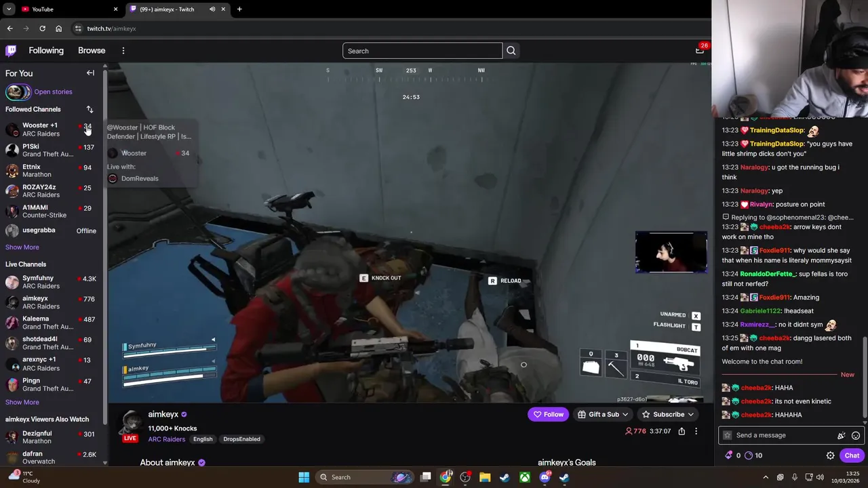This screenshot has height=488, width=868.
Task: Click the chat scrollbar thumb
Action: (865, 378)
